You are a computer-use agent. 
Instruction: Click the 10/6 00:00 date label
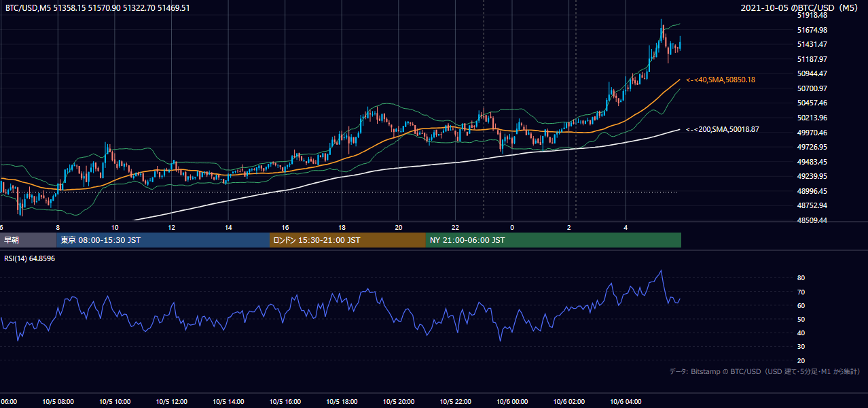512,401
